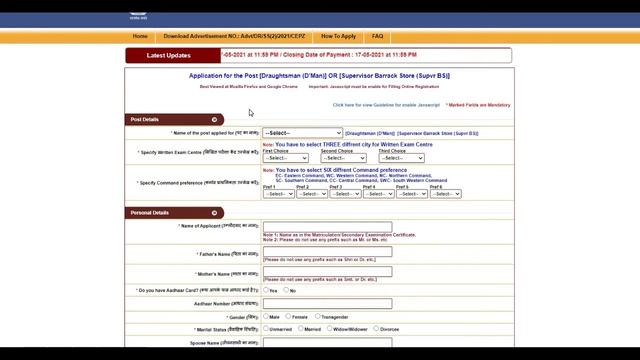Collapse the Personal Details section icon
This screenshot has width=640, height=360.
click(214, 213)
